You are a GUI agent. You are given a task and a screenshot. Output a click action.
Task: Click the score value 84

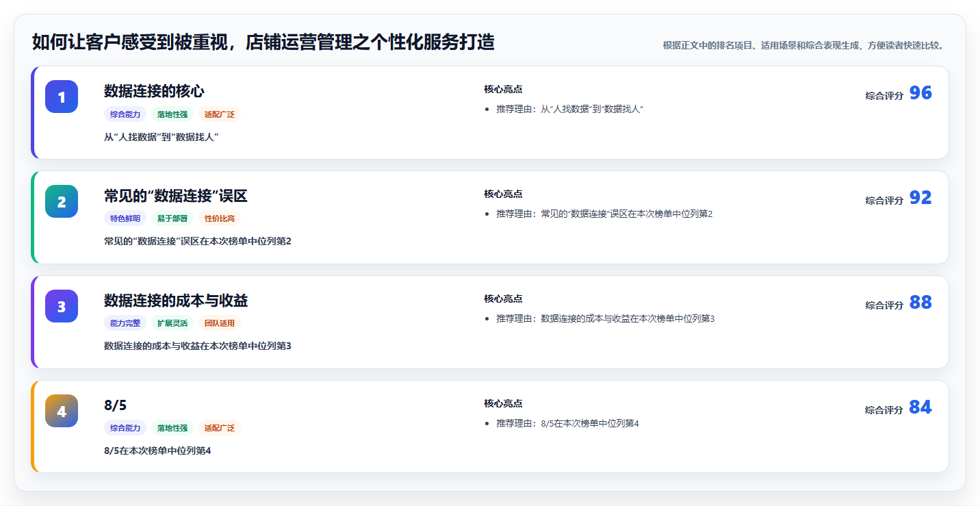click(920, 407)
